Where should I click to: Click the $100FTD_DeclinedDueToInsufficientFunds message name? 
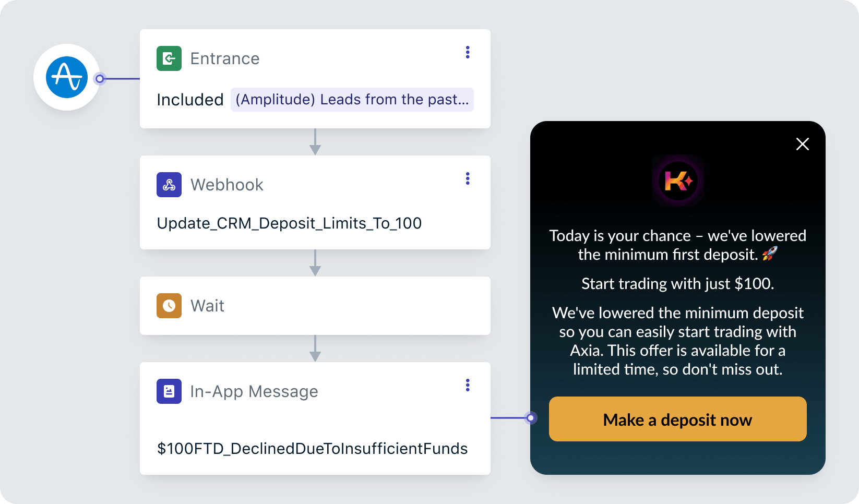(312, 449)
